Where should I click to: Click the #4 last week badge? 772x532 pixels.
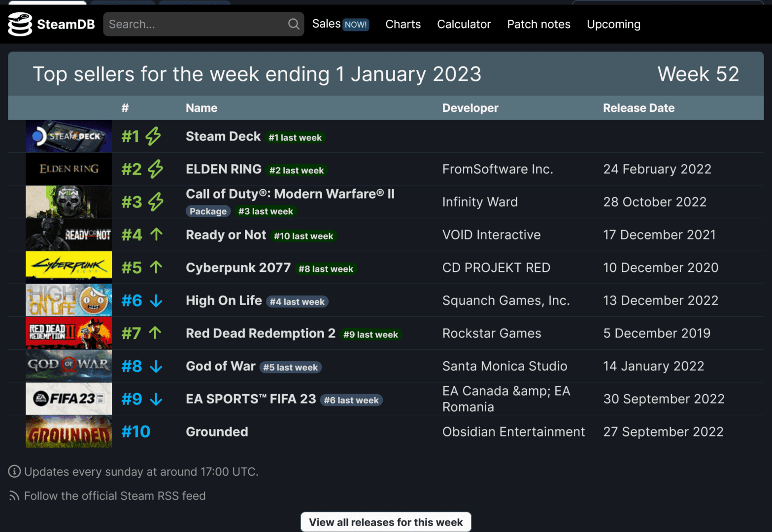(297, 301)
